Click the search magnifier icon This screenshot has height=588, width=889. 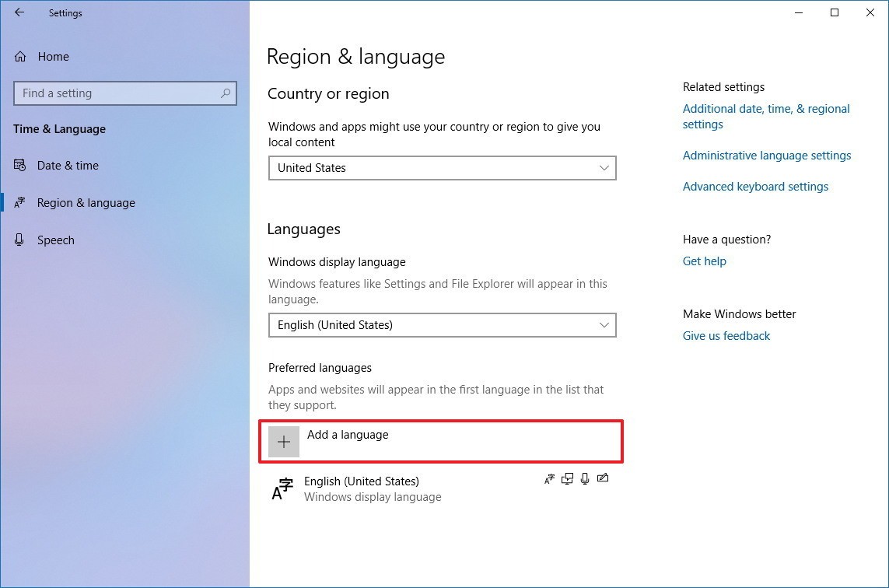pos(226,93)
